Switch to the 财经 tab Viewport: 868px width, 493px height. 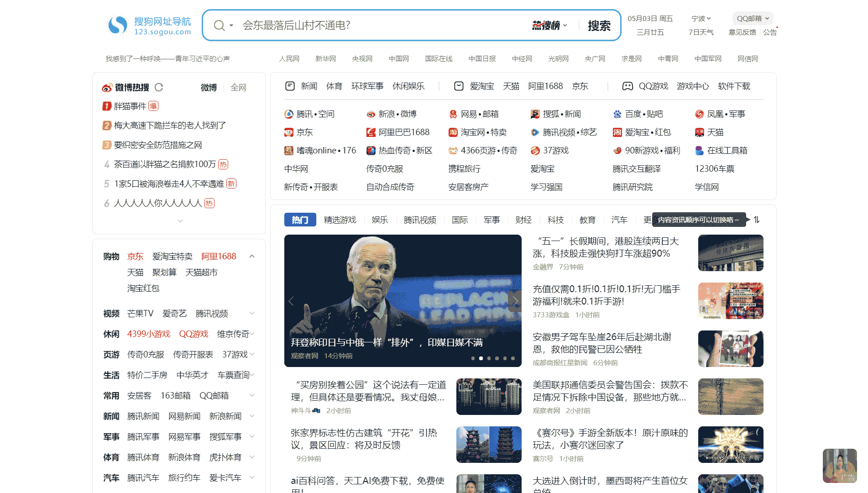[523, 220]
